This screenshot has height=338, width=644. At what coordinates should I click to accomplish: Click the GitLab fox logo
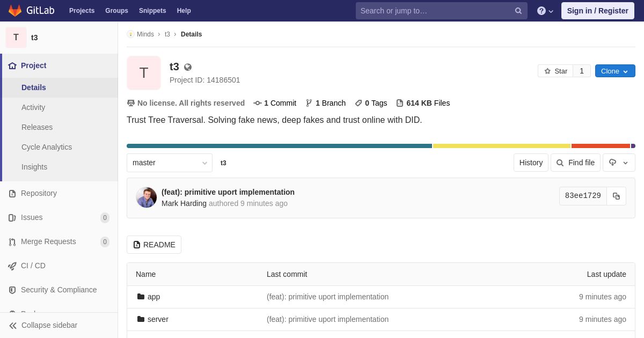point(15,11)
